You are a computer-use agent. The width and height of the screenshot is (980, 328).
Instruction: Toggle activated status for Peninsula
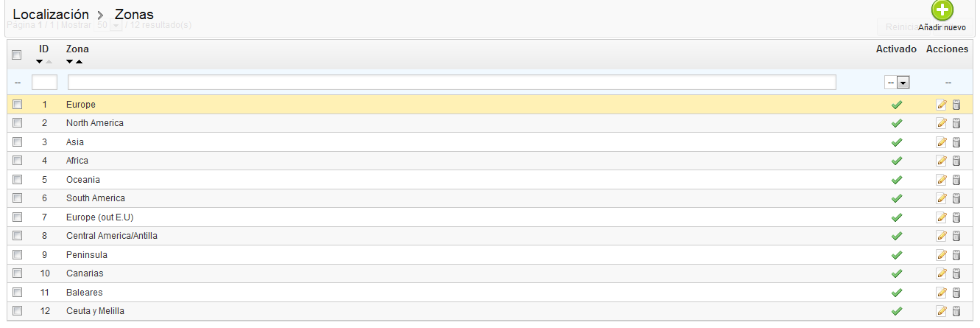tap(896, 255)
